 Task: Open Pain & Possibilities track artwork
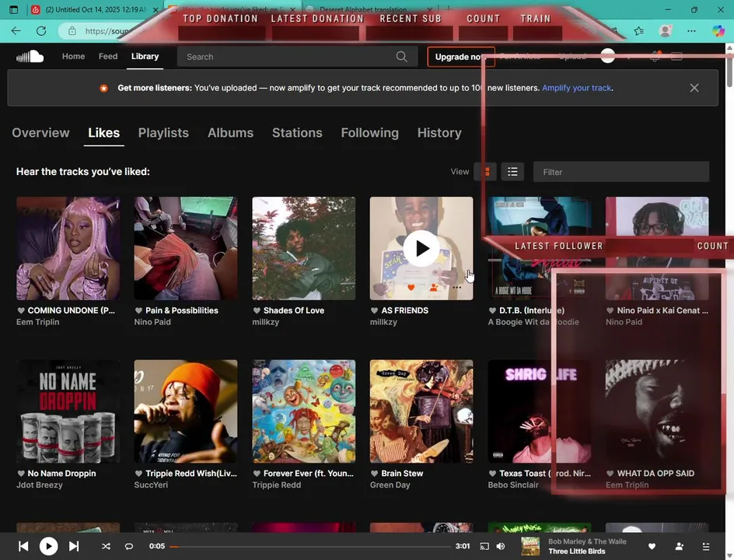point(186,248)
